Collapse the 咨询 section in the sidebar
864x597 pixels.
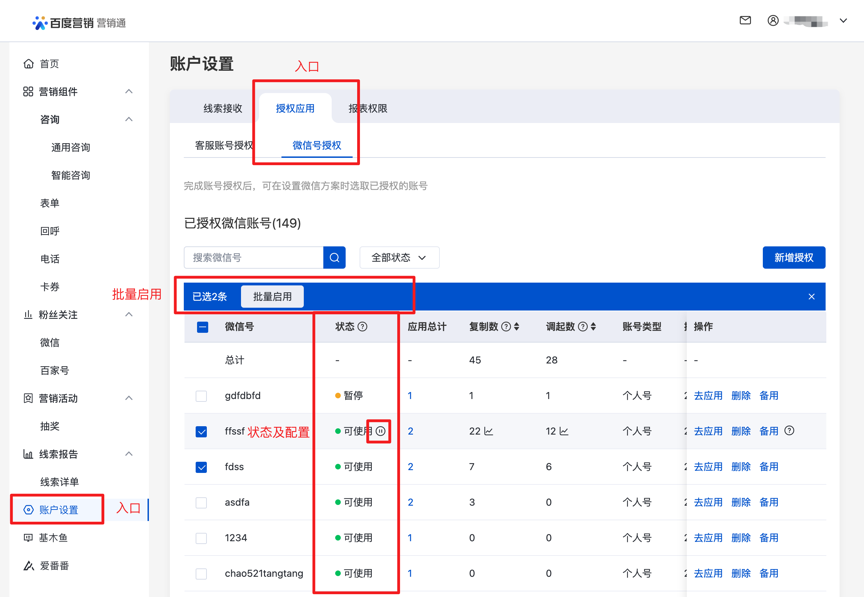point(128,118)
